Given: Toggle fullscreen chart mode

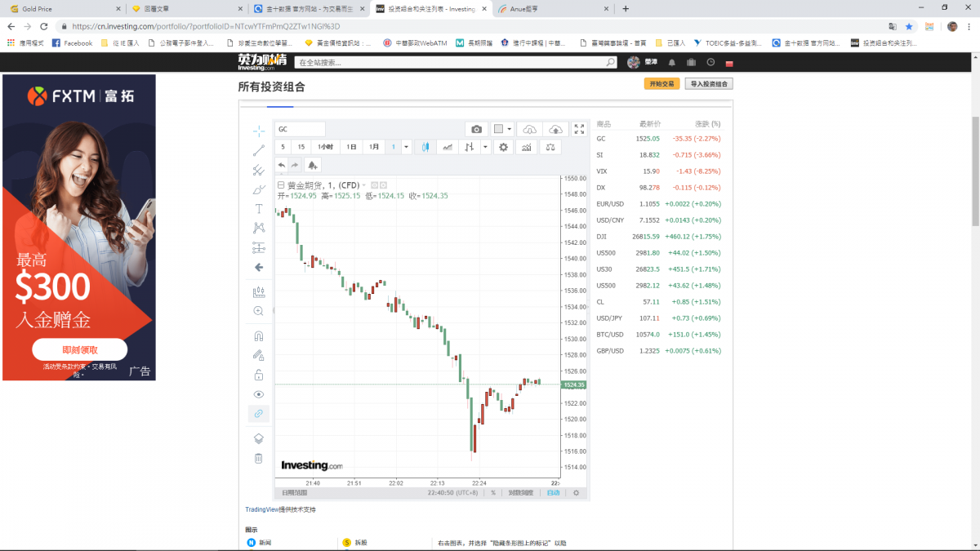Looking at the screenshot, I should [579, 129].
